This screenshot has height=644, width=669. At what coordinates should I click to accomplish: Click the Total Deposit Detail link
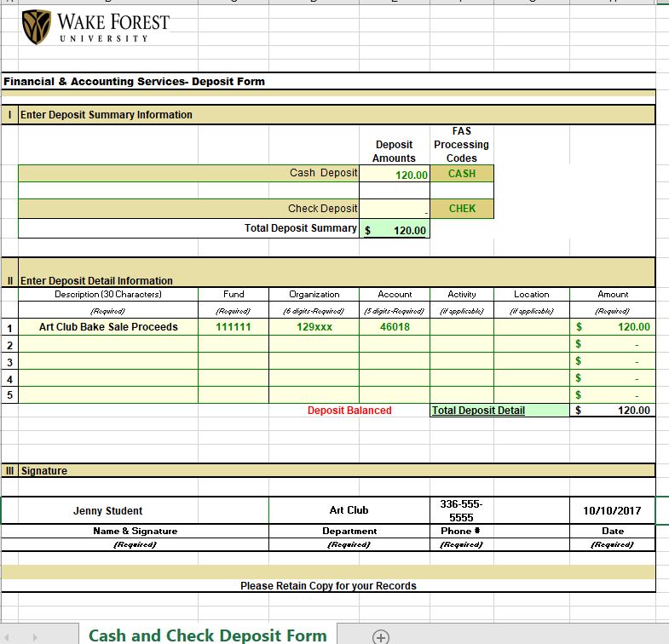[478, 411]
